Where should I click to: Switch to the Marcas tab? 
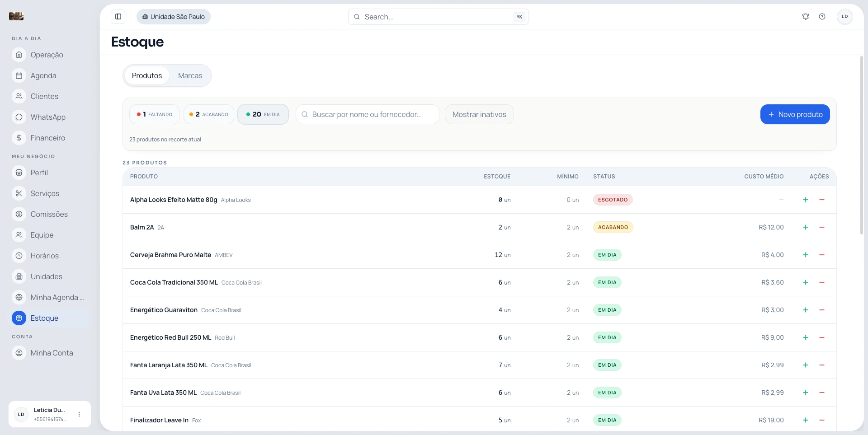coord(190,75)
